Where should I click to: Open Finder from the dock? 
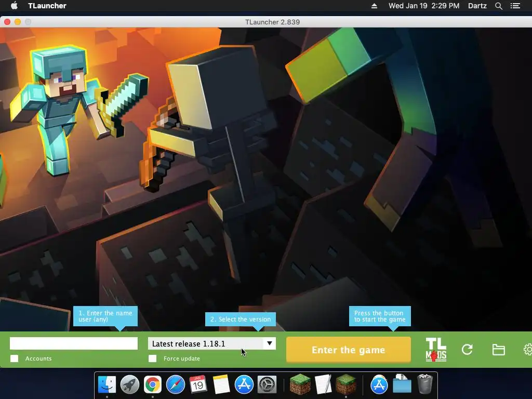[107, 385]
